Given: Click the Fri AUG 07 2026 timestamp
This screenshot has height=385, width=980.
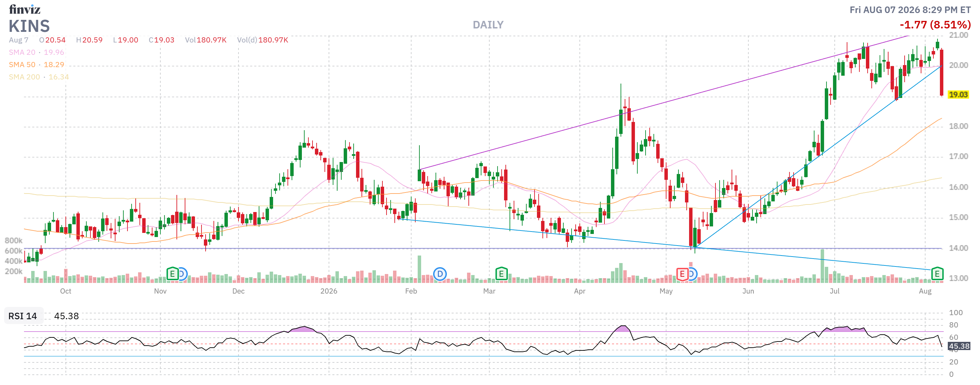Looking at the screenshot, I should click(910, 10).
